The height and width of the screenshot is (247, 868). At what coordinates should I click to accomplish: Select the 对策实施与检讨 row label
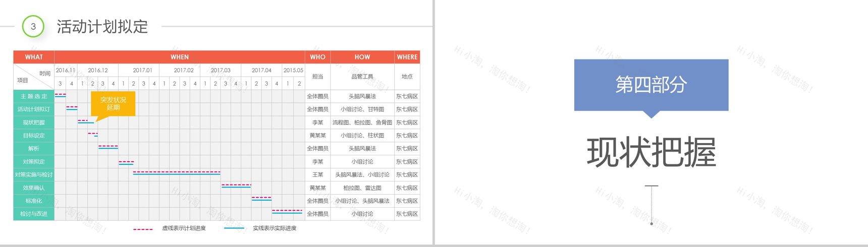click(34, 175)
